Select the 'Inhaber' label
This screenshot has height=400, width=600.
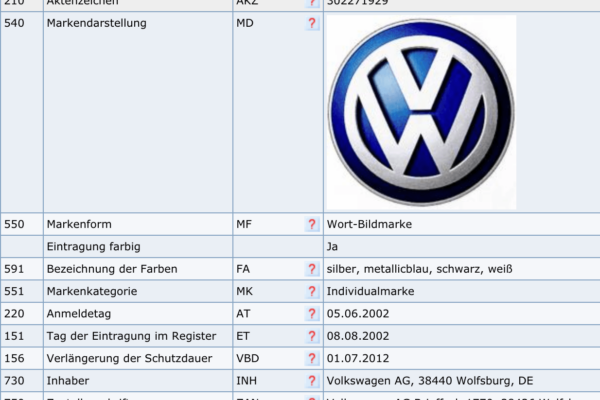pyautogui.click(x=68, y=381)
